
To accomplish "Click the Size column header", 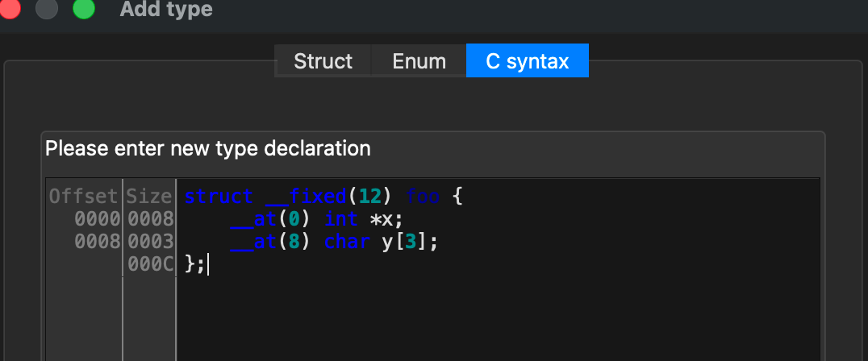I will pos(149,197).
